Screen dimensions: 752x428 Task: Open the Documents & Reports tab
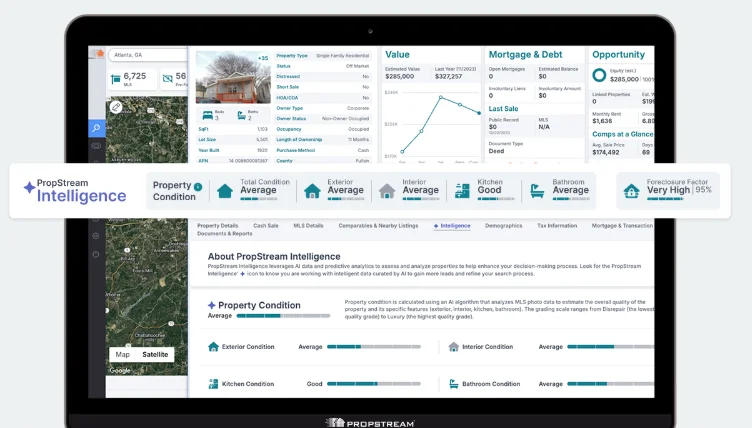224,234
